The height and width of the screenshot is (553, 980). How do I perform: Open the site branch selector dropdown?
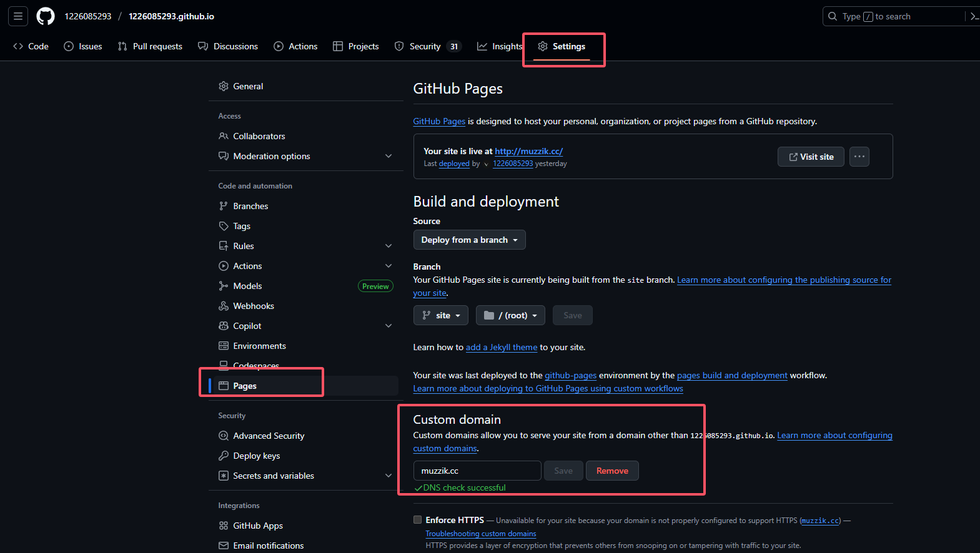tap(441, 315)
